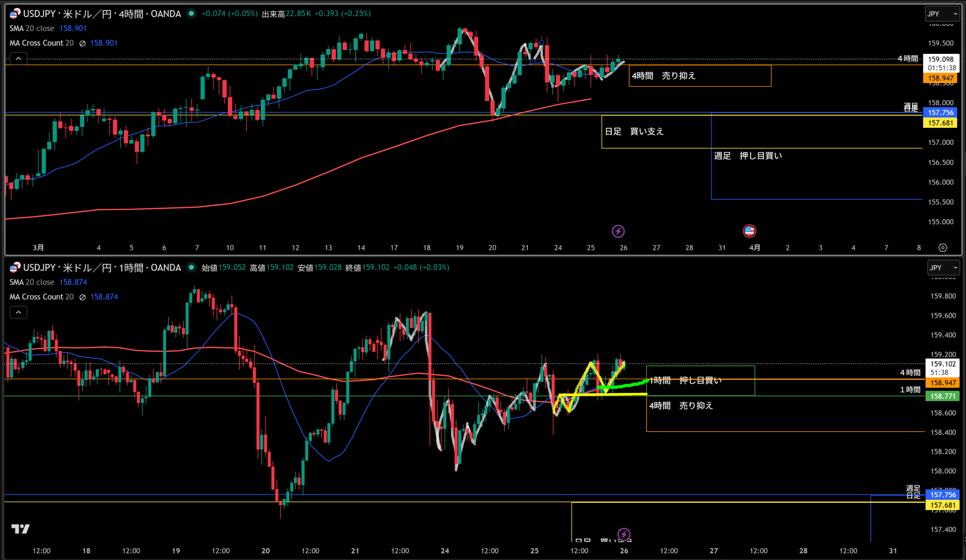Click the green market status dot in the bottom chart
Screen dimensions: 966x560
pyautogui.click(x=191, y=267)
